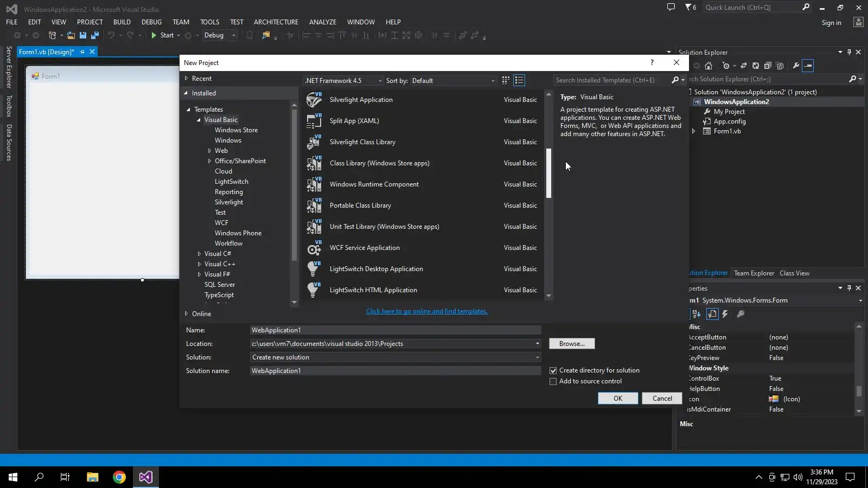Click the Portable Class Library template icon
868x488 pixels.
click(314, 206)
